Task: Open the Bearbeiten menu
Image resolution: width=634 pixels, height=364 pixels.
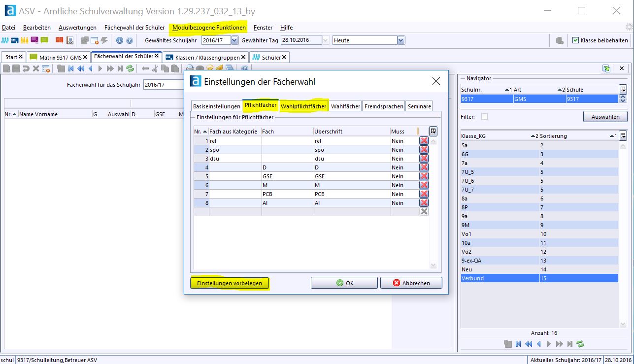Action: (x=37, y=28)
